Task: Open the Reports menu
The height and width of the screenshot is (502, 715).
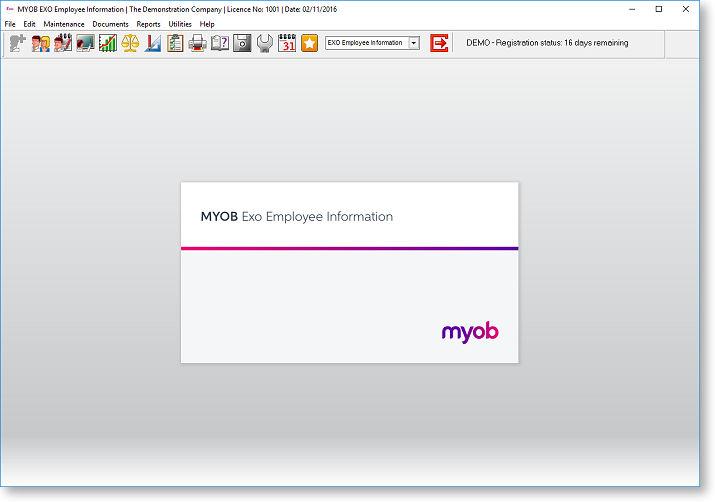Action: pyautogui.click(x=148, y=24)
